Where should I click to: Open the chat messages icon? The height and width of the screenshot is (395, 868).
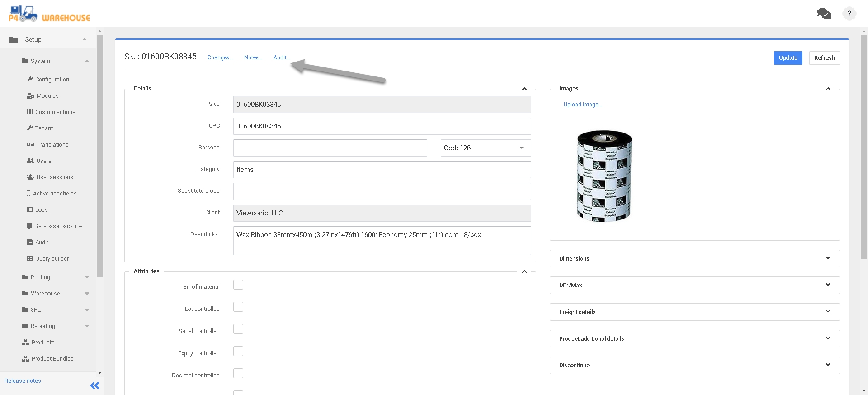[824, 14]
